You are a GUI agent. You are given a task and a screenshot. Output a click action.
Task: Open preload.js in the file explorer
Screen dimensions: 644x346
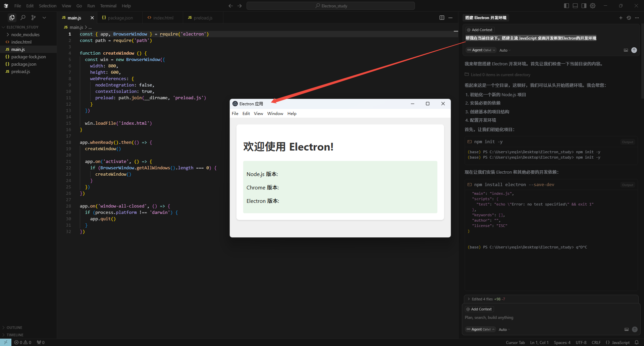point(20,71)
